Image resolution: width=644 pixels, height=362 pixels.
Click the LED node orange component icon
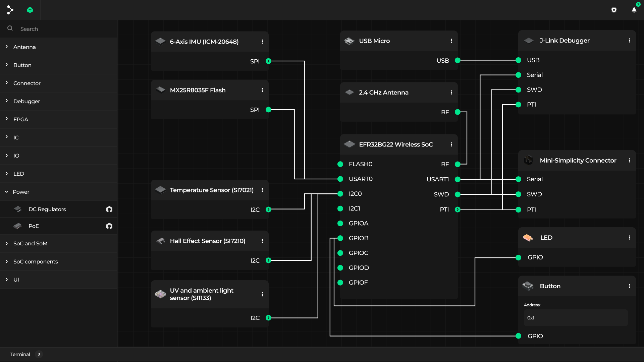click(x=528, y=238)
